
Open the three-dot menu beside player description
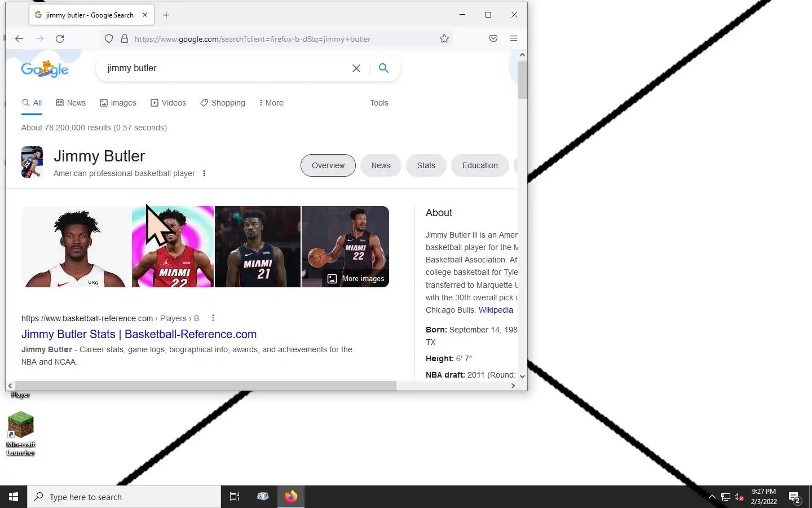click(204, 173)
